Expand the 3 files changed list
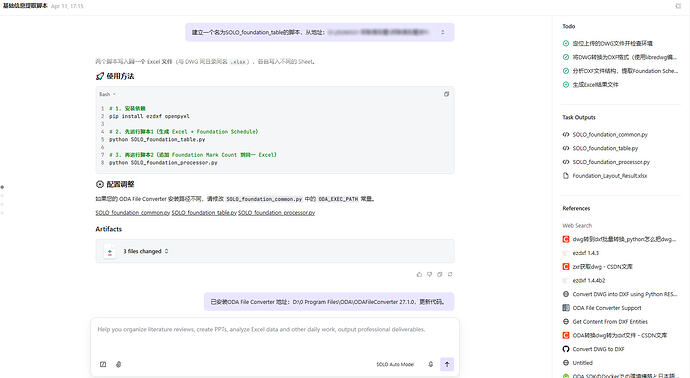Screen dimensions: 690x378 coord(166,251)
